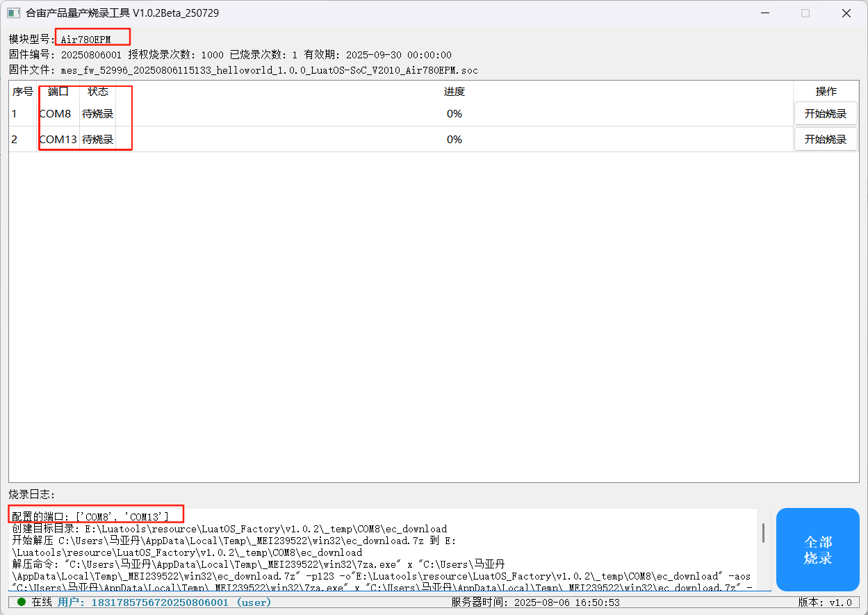
Task: Click the 创建目标目录 log line
Action: 229,529
